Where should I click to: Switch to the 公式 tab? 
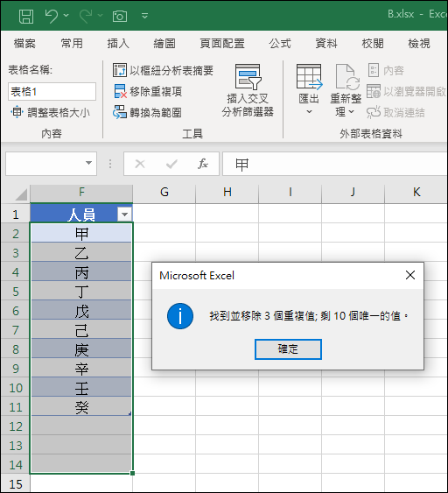pyautogui.click(x=280, y=44)
